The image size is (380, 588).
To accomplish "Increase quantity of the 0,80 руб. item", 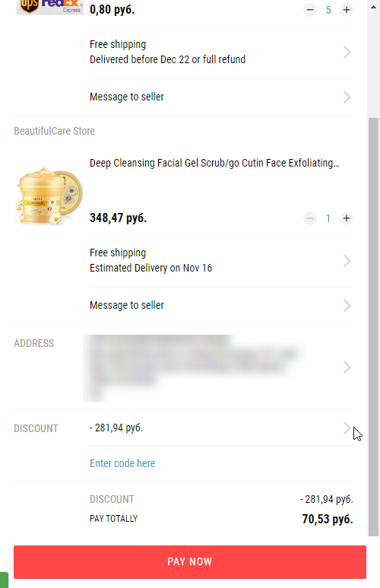I will [347, 10].
